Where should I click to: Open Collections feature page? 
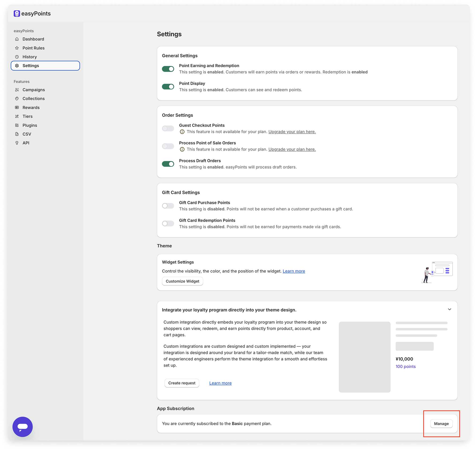coord(45,99)
